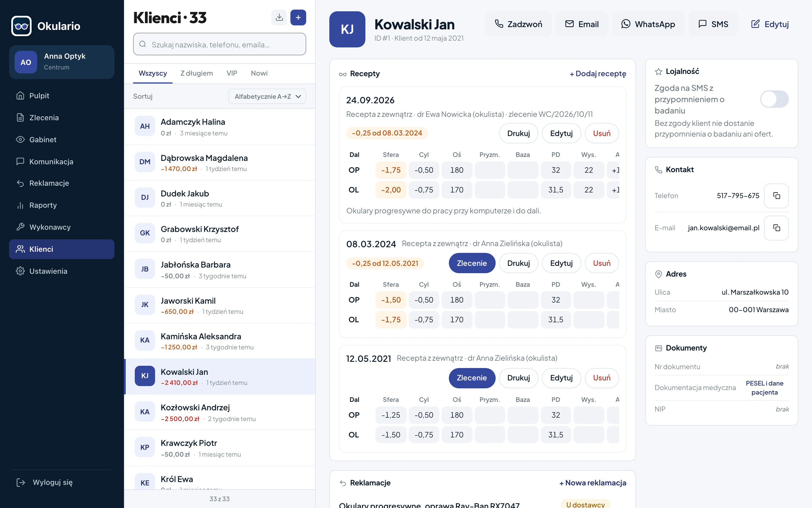
Task: Click Edytuj in the client header
Action: click(x=770, y=24)
